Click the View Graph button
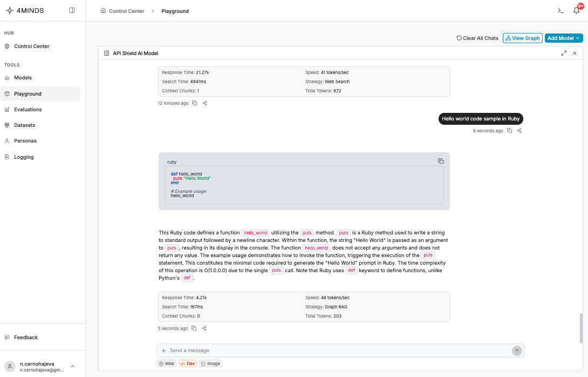The image size is (588, 377). pyautogui.click(x=522, y=38)
